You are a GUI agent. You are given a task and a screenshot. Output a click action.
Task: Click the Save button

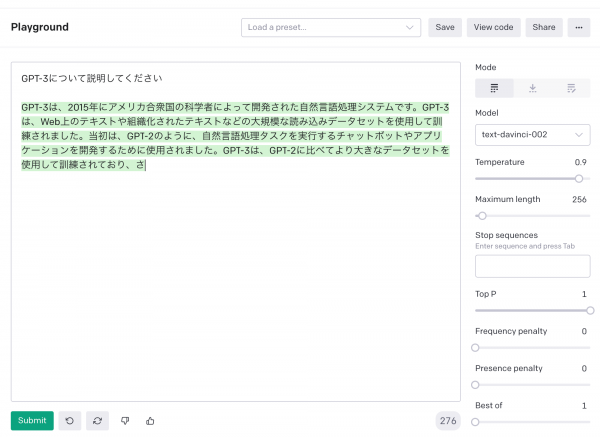[445, 28]
